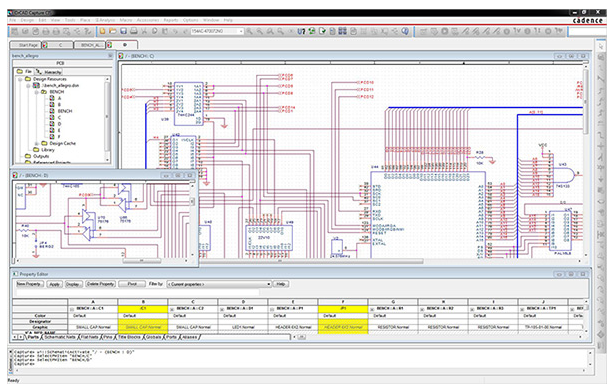
Task: Toggle the expand box beside BENCH:A:P1 header
Action: [272, 309]
